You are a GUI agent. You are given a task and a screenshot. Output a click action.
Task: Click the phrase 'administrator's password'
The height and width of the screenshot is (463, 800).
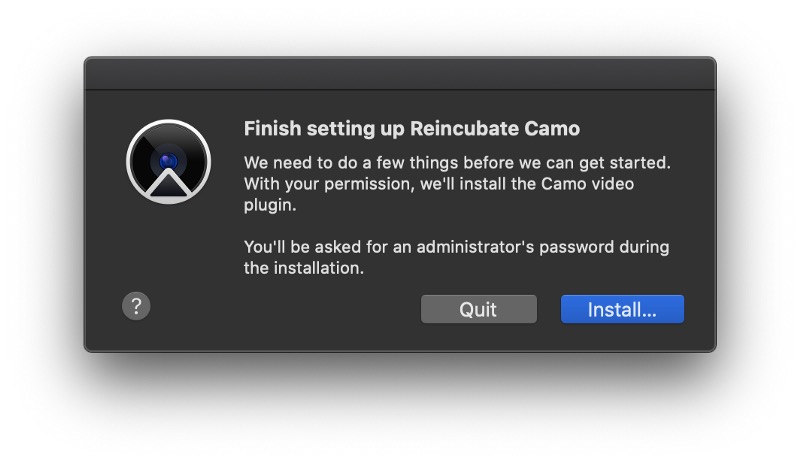pos(515,247)
